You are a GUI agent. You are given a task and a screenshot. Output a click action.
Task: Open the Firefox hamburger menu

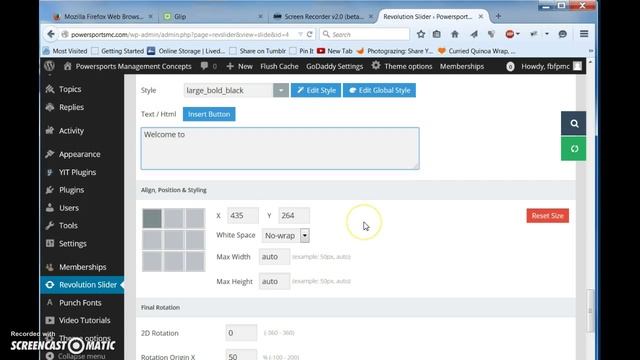584,34
